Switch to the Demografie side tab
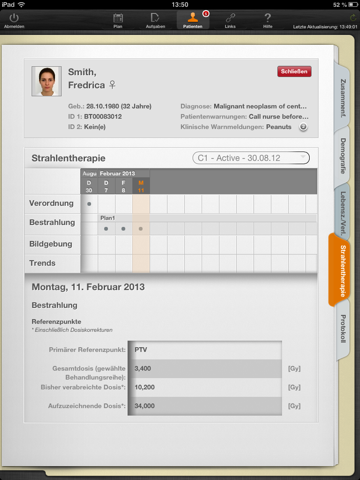Image resolution: width=360 pixels, height=480 pixels. [x=343, y=156]
